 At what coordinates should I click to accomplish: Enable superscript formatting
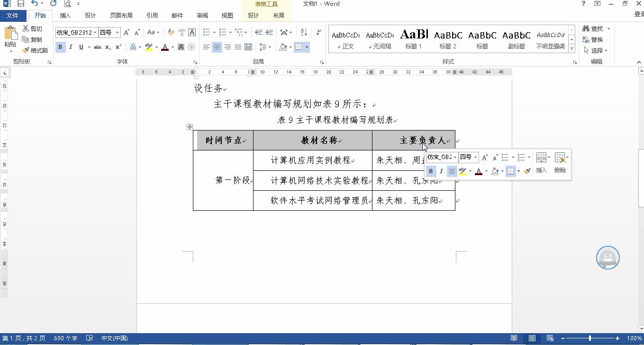click(x=118, y=47)
